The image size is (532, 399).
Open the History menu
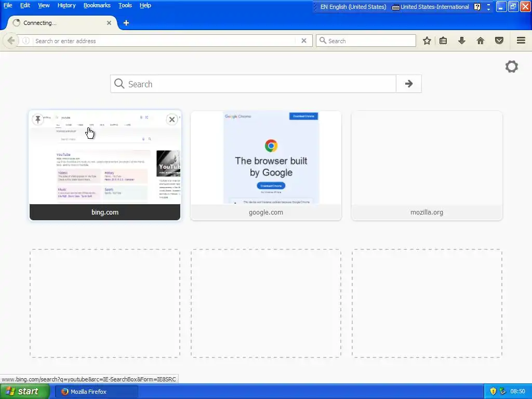pos(66,5)
